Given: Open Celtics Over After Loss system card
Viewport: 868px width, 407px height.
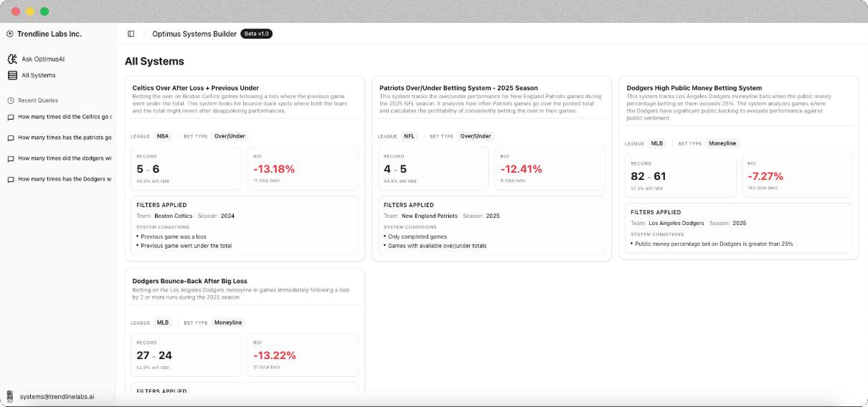Looking at the screenshot, I should [186, 88].
